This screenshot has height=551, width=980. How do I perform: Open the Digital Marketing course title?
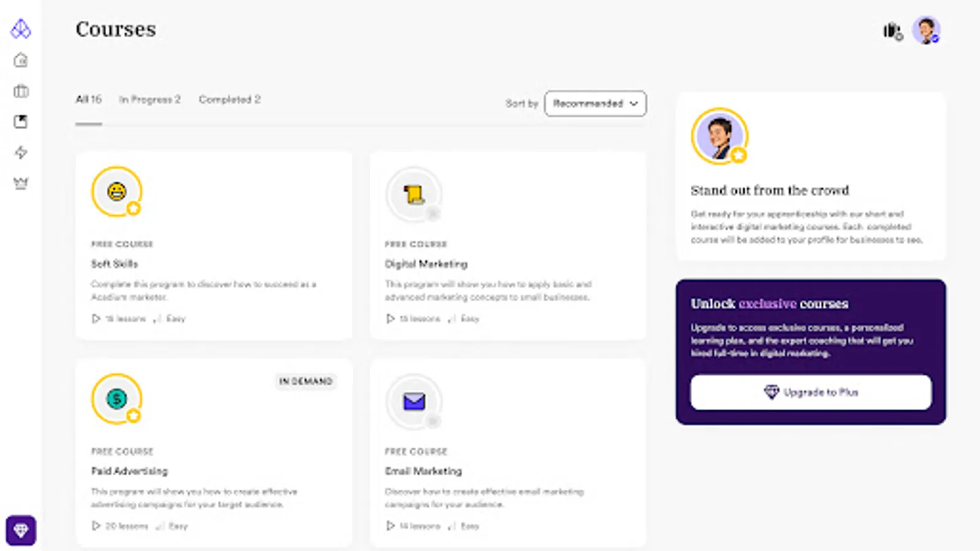(426, 264)
